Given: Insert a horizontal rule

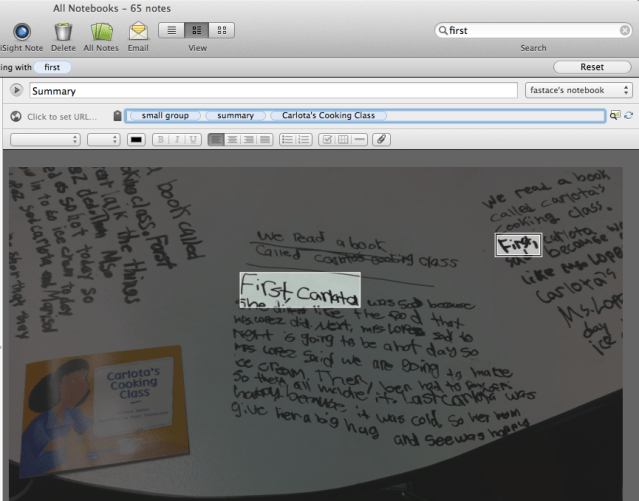Looking at the screenshot, I should [359, 140].
